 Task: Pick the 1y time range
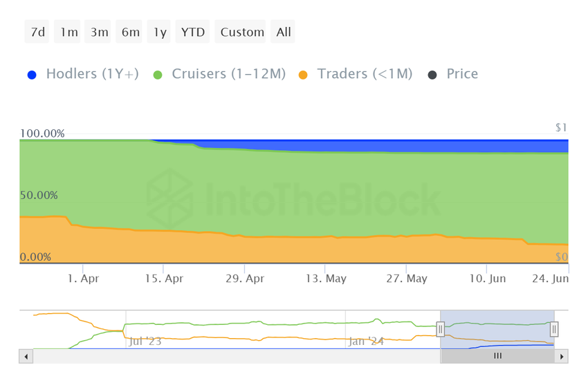(159, 32)
